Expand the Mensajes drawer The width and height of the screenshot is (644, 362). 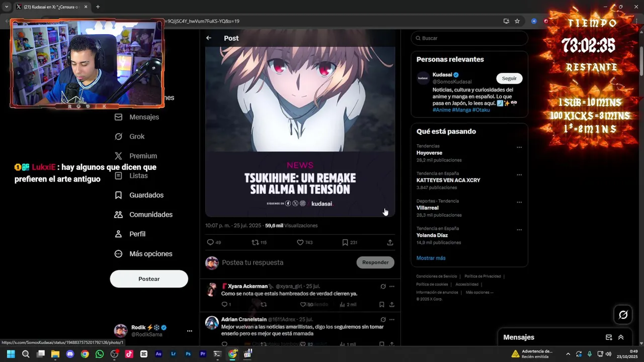621,337
